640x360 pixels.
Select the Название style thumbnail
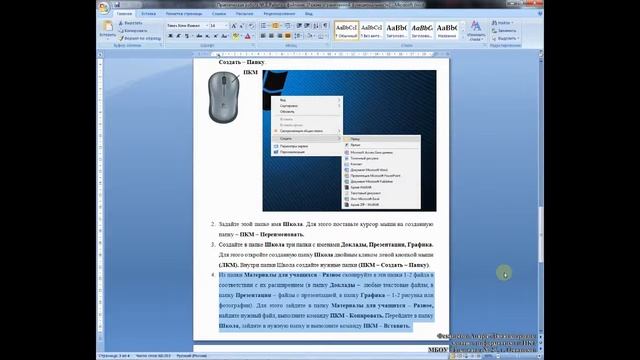click(447, 30)
